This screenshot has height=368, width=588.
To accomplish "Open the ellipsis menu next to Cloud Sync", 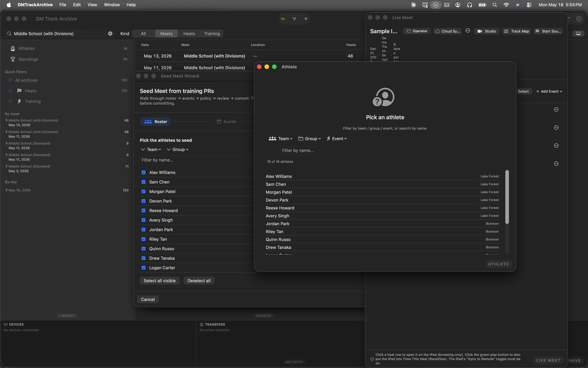I will 468,31.
